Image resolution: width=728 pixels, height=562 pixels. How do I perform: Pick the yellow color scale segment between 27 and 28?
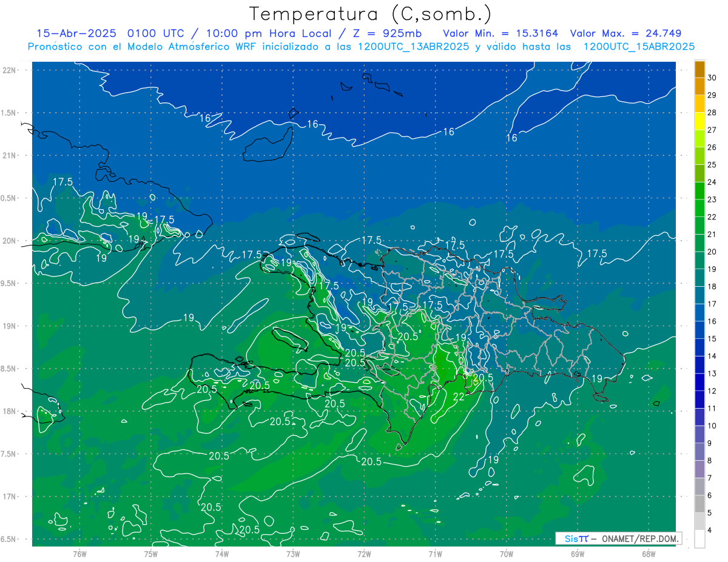tap(699, 121)
